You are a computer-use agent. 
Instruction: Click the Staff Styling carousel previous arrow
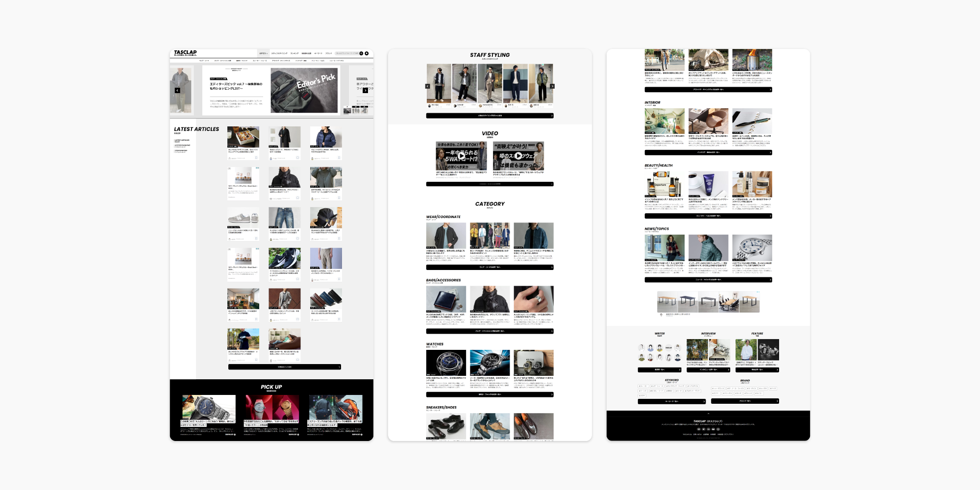click(x=427, y=86)
